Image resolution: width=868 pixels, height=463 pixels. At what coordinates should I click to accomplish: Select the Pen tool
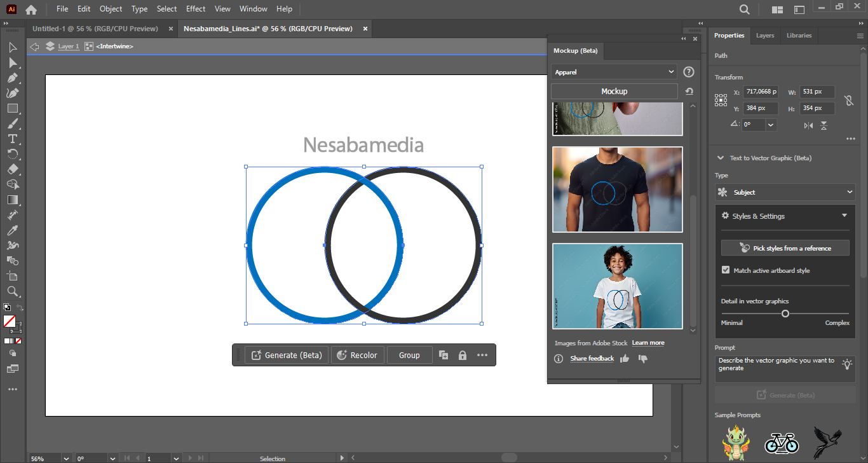[x=12, y=78]
